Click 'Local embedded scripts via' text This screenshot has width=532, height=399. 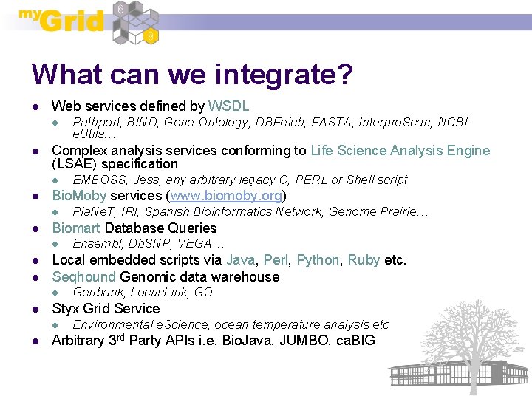(x=137, y=260)
